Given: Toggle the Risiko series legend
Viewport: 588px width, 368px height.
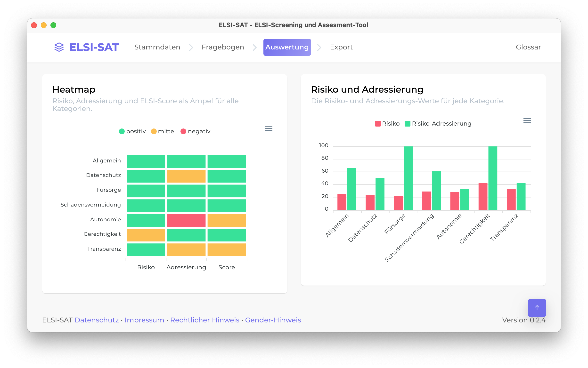Looking at the screenshot, I should coord(387,124).
